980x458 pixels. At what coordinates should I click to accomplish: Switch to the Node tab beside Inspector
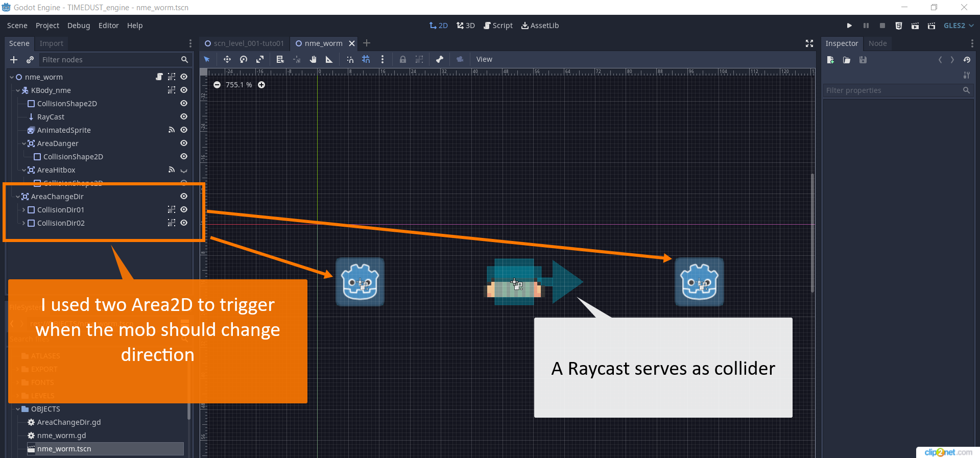pos(877,43)
